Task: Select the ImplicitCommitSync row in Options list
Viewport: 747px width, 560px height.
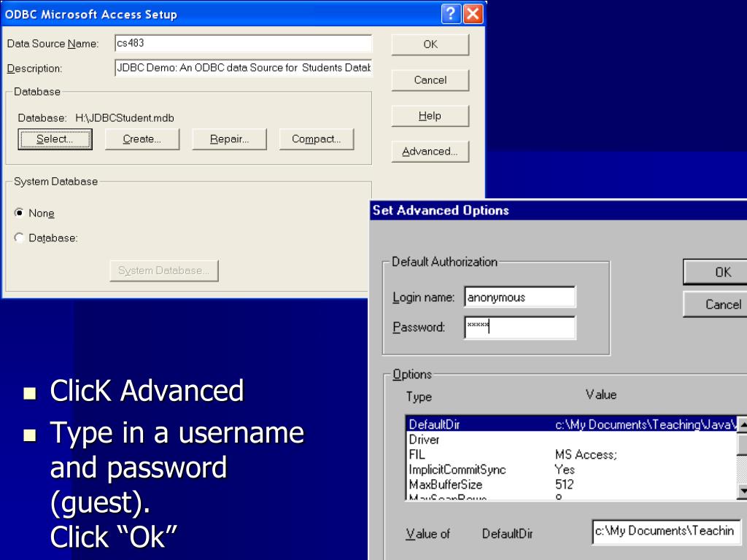Action: click(572, 470)
